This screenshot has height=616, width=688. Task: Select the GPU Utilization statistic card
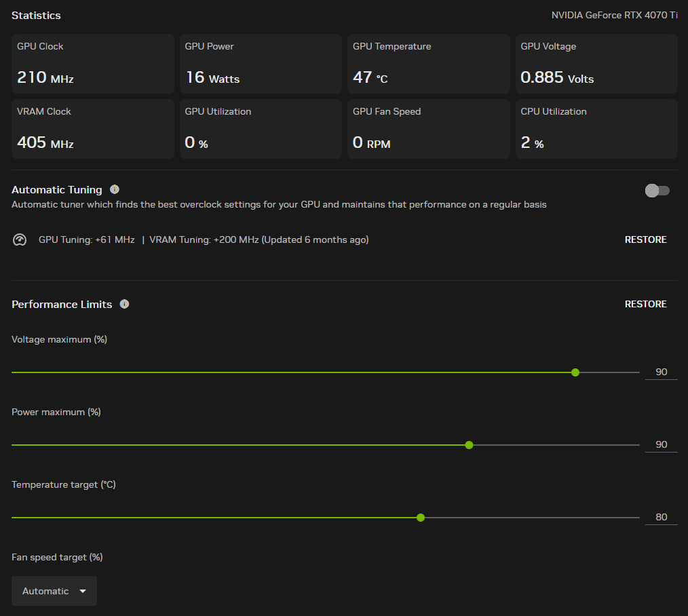tap(261, 129)
